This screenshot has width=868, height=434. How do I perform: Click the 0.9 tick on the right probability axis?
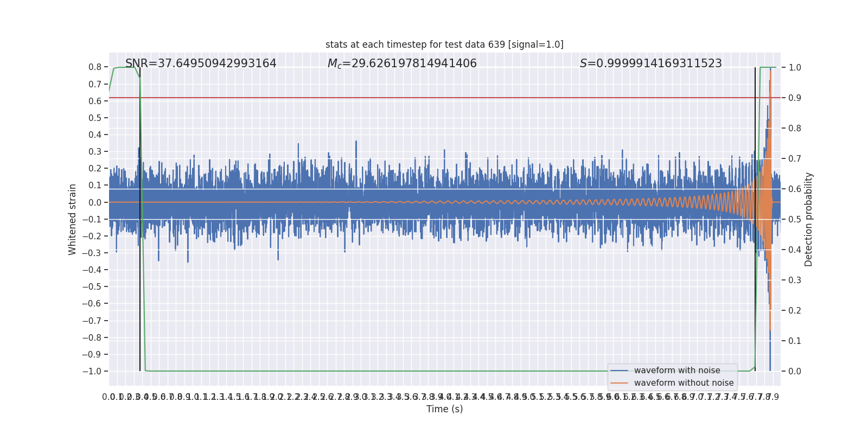[795, 98]
